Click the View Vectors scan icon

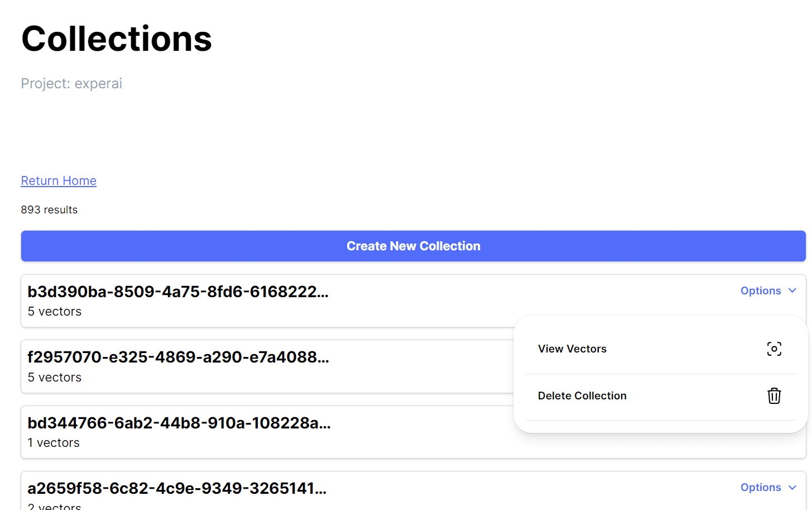click(773, 349)
